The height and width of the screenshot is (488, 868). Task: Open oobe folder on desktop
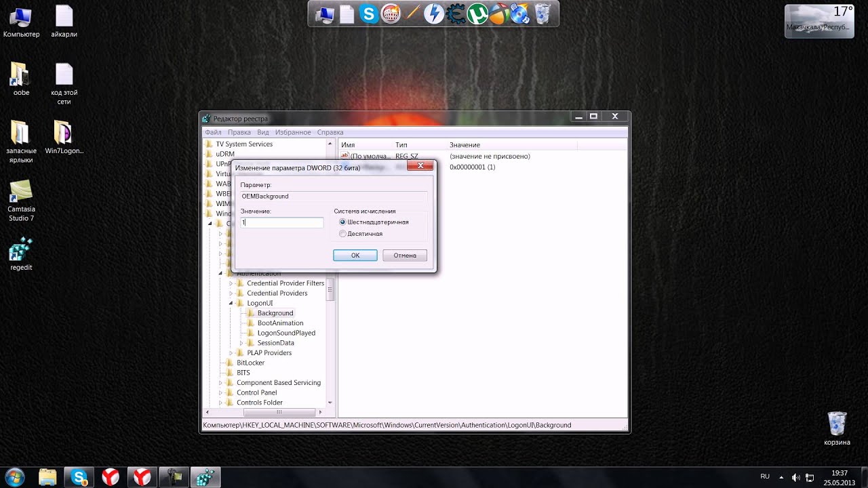click(21, 80)
